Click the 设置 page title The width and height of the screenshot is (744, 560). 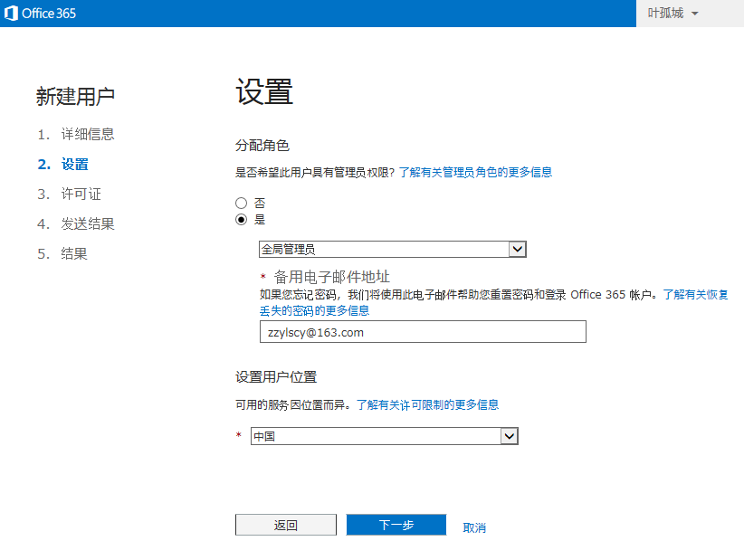tap(264, 92)
